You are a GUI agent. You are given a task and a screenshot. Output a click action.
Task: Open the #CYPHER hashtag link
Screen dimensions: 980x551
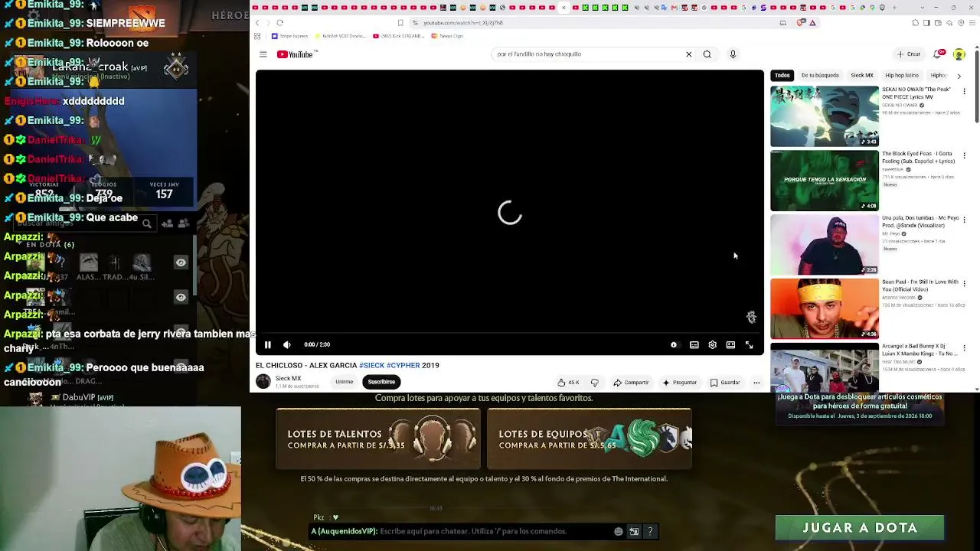click(x=403, y=366)
